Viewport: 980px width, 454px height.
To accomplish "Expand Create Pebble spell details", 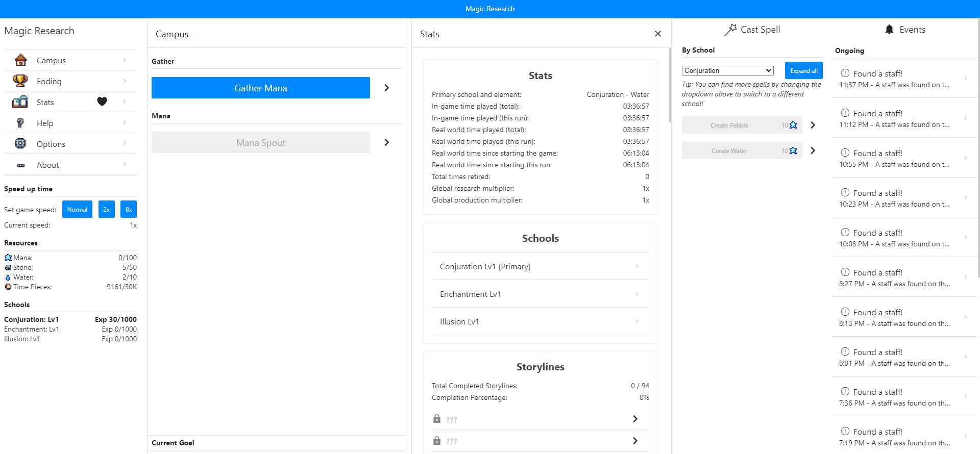I will tap(813, 125).
